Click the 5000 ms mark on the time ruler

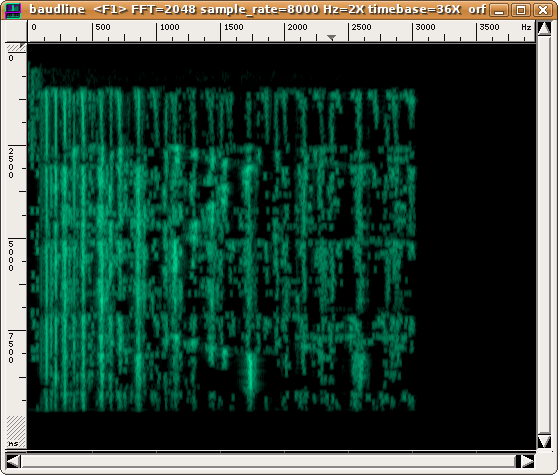pyautogui.click(x=11, y=256)
